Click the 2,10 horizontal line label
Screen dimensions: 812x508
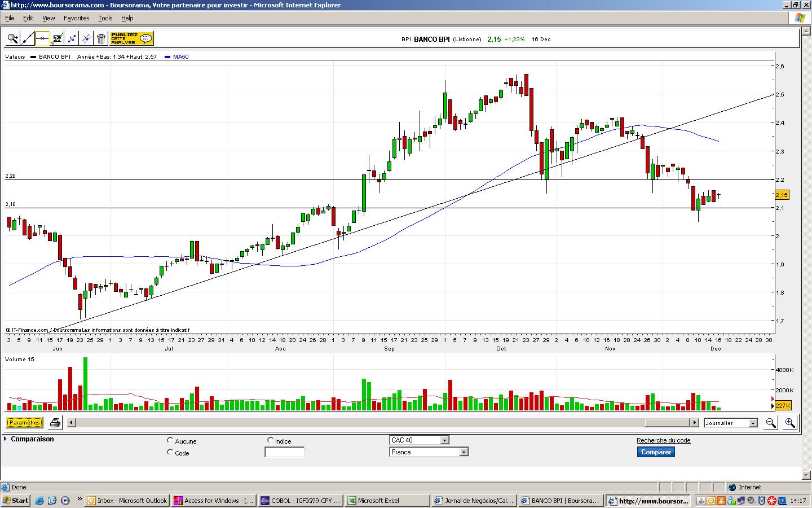10,204
